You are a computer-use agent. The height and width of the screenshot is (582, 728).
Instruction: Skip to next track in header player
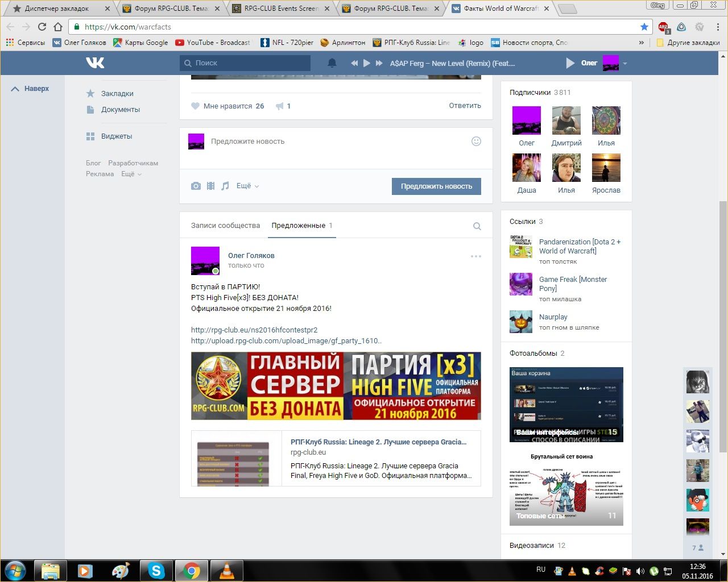pyautogui.click(x=379, y=63)
